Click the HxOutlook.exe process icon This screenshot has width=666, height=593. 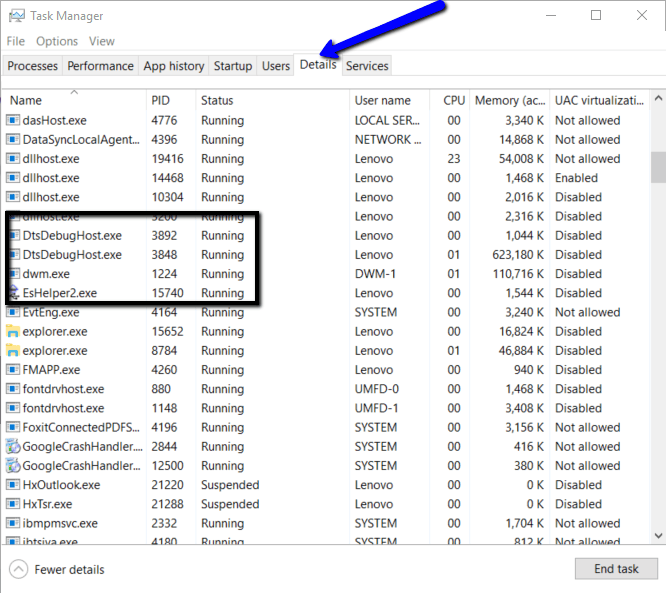click(13, 485)
